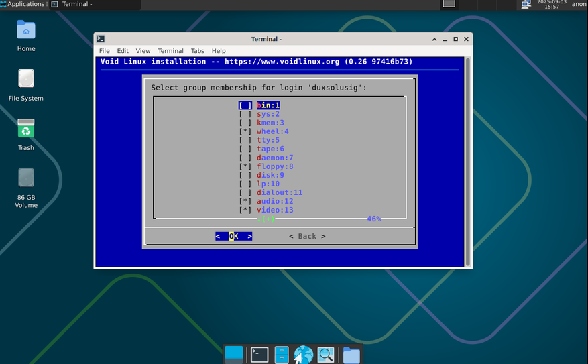The width and height of the screenshot is (588, 364).
Task: Toggle the kmem:3 group checkbox
Action: (245, 123)
